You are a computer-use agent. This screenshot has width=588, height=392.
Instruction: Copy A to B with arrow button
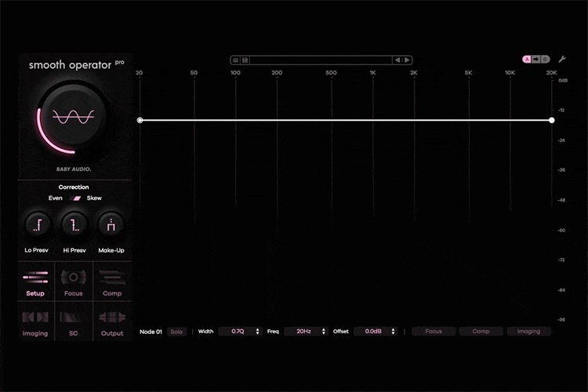[536, 60]
